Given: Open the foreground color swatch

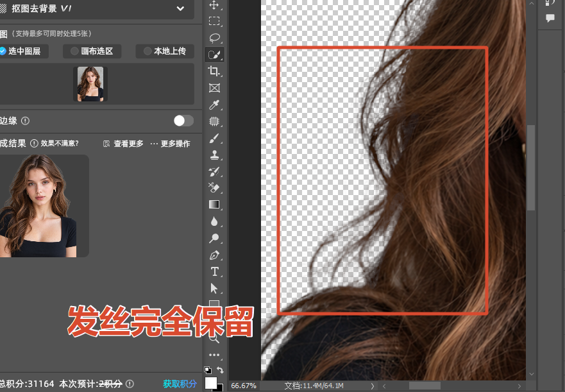Looking at the screenshot, I should pyautogui.click(x=211, y=383).
